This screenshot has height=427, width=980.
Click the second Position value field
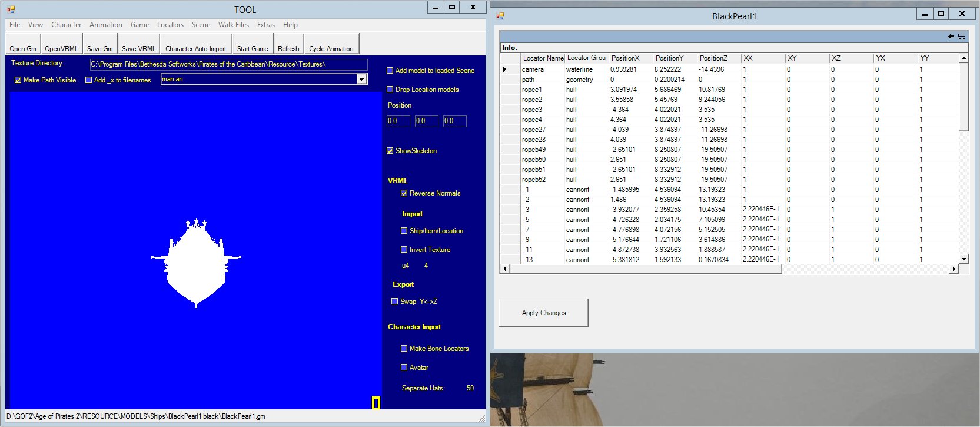click(426, 121)
